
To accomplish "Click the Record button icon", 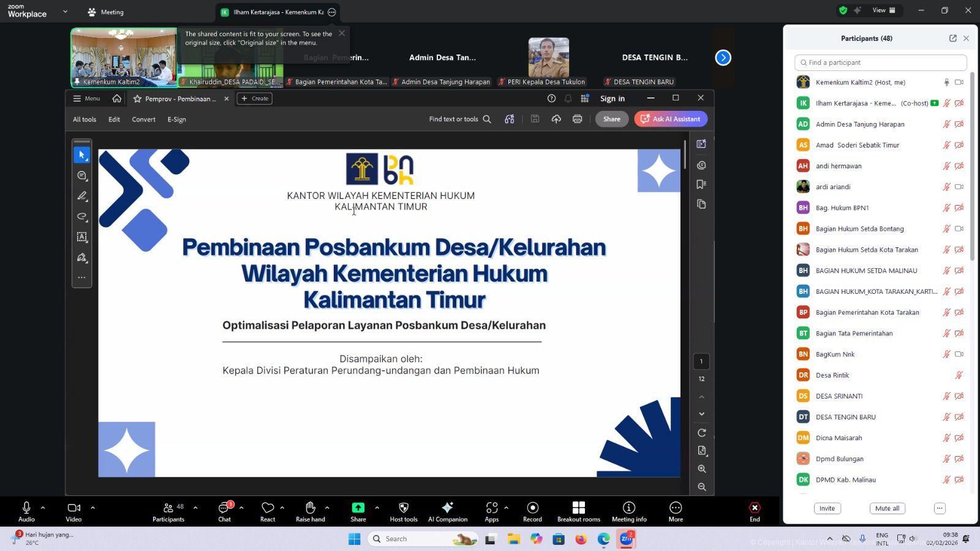I will (x=532, y=508).
